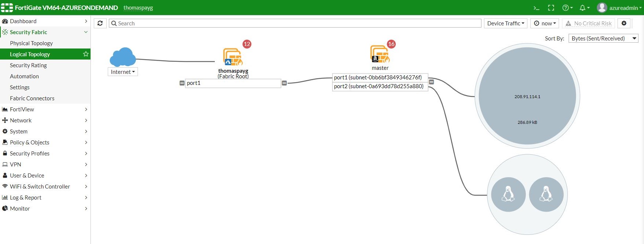Open the Sort By dropdown
Image resolution: width=644 pixels, height=244 pixels.
(x=604, y=38)
